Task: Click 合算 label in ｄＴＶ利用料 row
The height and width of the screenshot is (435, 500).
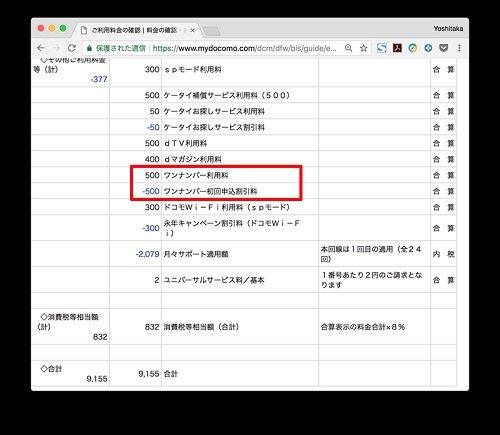Action: coord(443,143)
